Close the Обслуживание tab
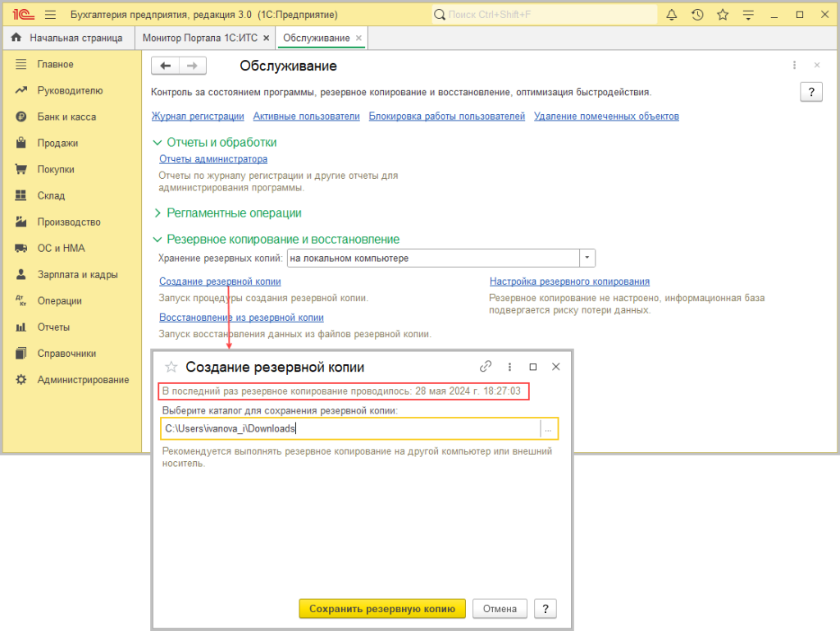The width and height of the screenshot is (840, 631). [x=359, y=38]
